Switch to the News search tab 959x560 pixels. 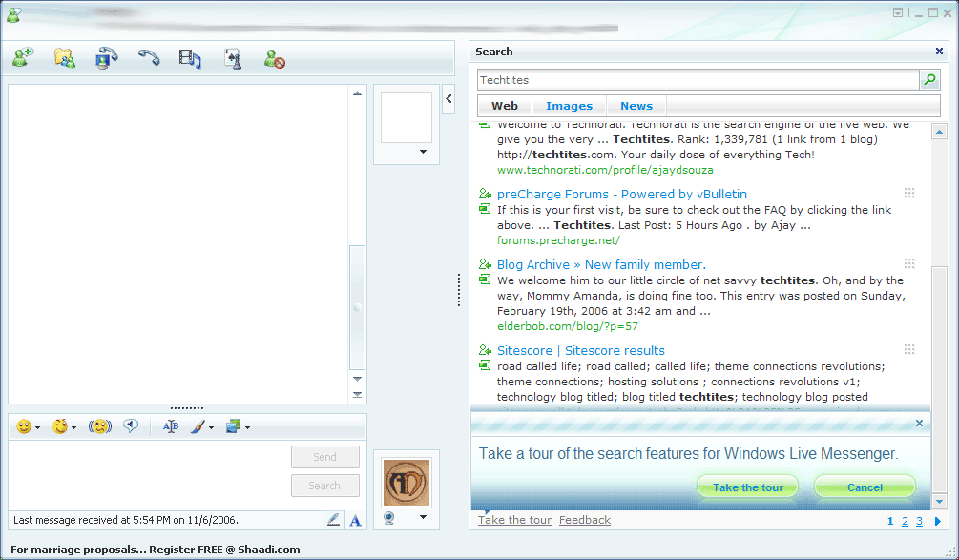tap(636, 106)
